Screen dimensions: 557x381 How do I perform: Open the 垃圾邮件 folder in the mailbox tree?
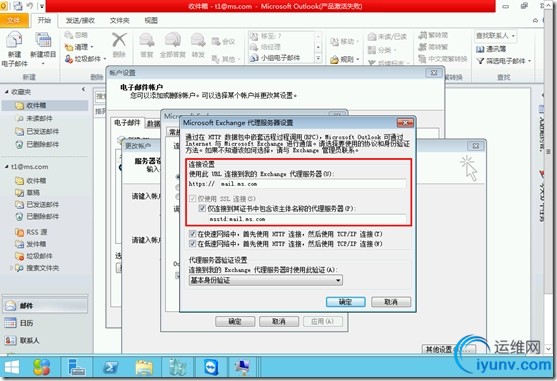click(34, 256)
